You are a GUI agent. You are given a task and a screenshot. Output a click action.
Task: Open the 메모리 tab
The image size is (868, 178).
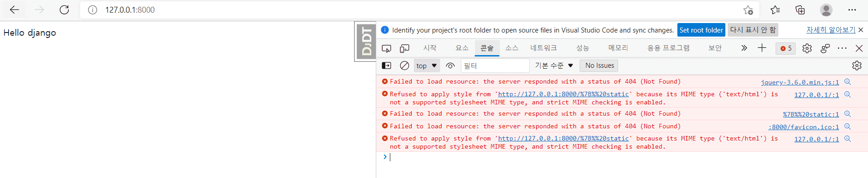click(618, 48)
